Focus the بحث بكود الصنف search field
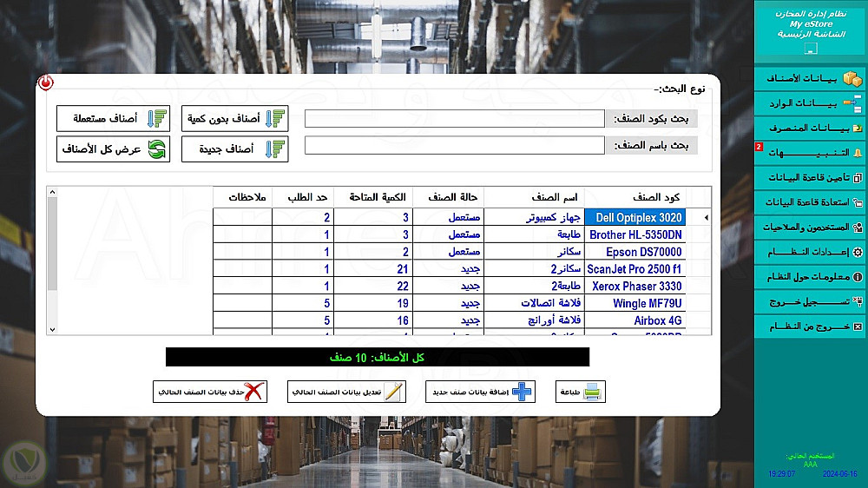This screenshot has width=868, height=488. click(455, 119)
